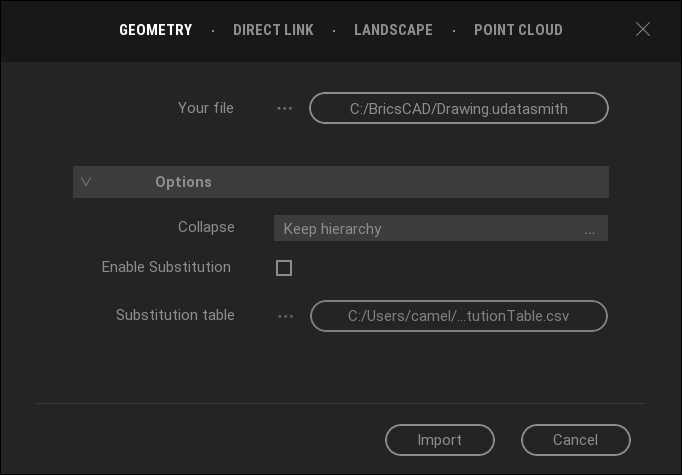Close the import dialog with the X
The width and height of the screenshot is (682, 475).
click(643, 30)
